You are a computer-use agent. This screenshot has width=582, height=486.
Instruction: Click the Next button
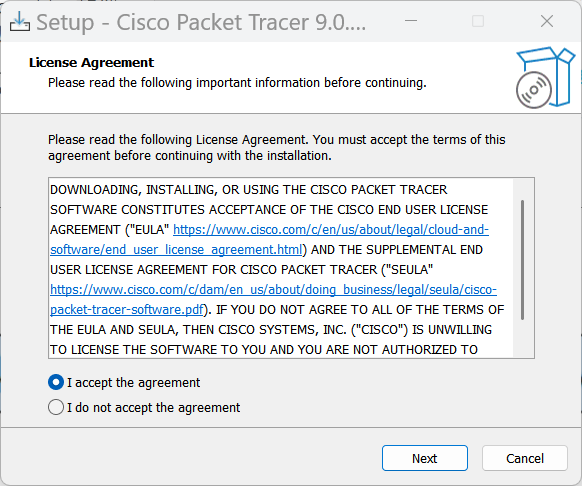425,458
